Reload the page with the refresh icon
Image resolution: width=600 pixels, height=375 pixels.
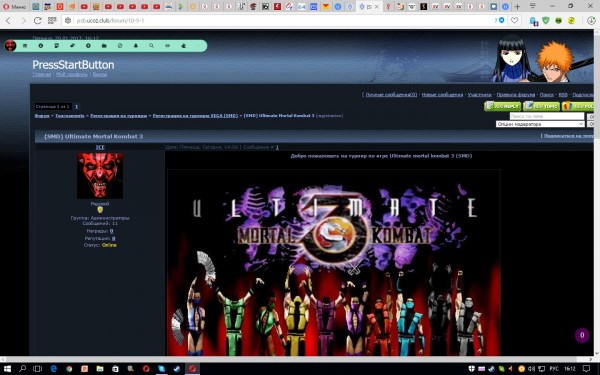pos(37,21)
